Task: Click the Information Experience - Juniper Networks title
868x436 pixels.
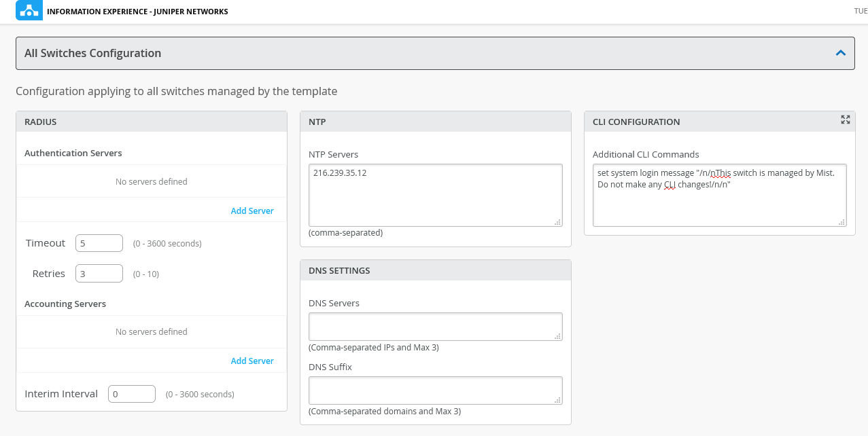Action: tap(137, 12)
